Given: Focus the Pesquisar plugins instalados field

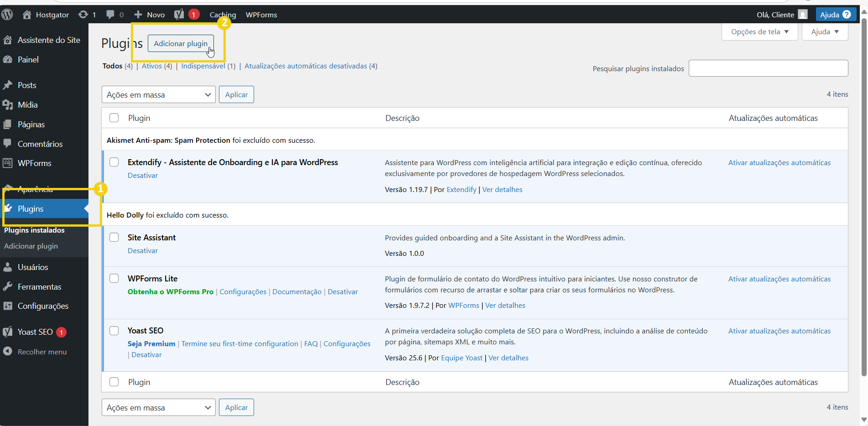Looking at the screenshot, I should click(x=768, y=68).
